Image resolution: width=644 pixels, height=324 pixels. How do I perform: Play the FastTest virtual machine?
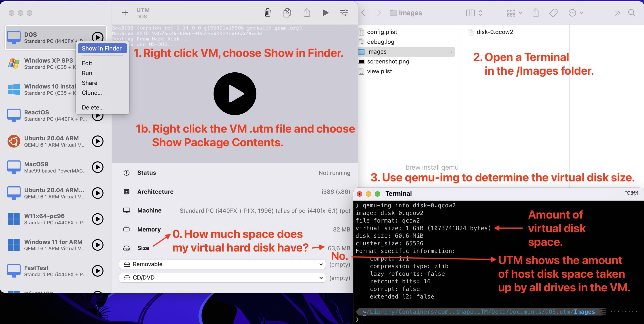[x=98, y=271]
